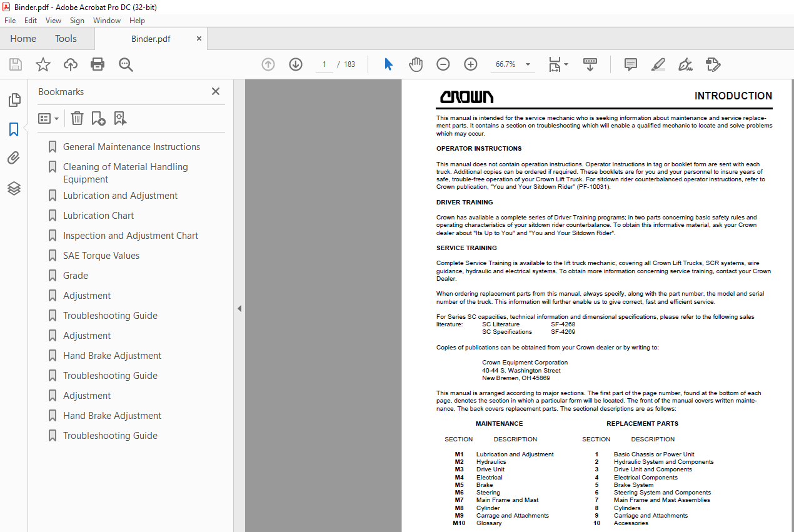Find current bookmark icon
The width and height of the screenshot is (794, 532).
(x=120, y=118)
